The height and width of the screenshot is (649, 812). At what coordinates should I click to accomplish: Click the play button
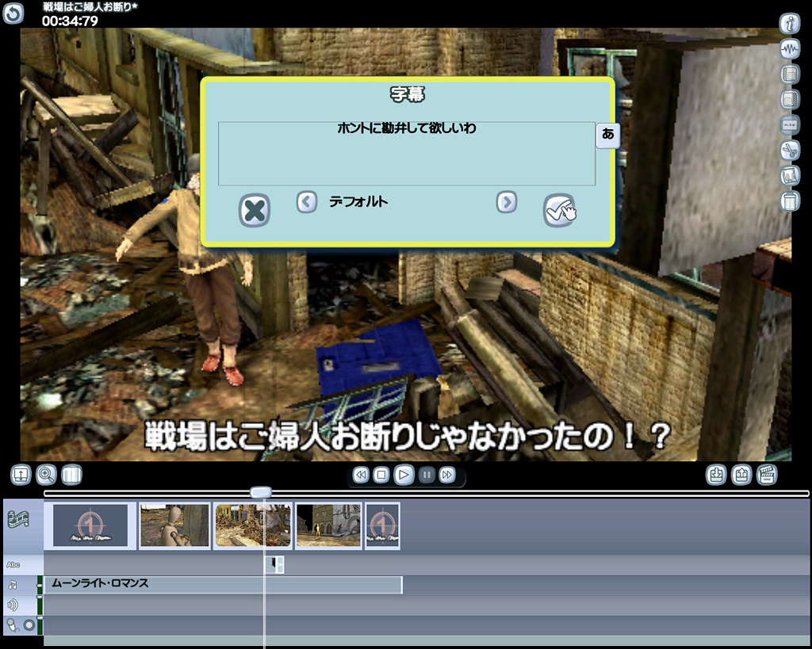click(404, 475)
